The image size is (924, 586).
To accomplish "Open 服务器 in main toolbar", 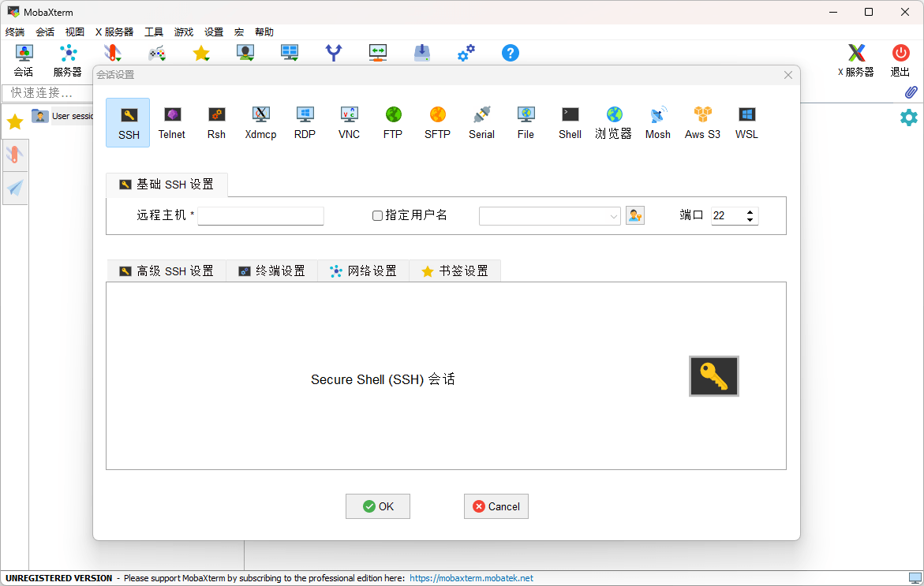I will click(x=68, y=61).
